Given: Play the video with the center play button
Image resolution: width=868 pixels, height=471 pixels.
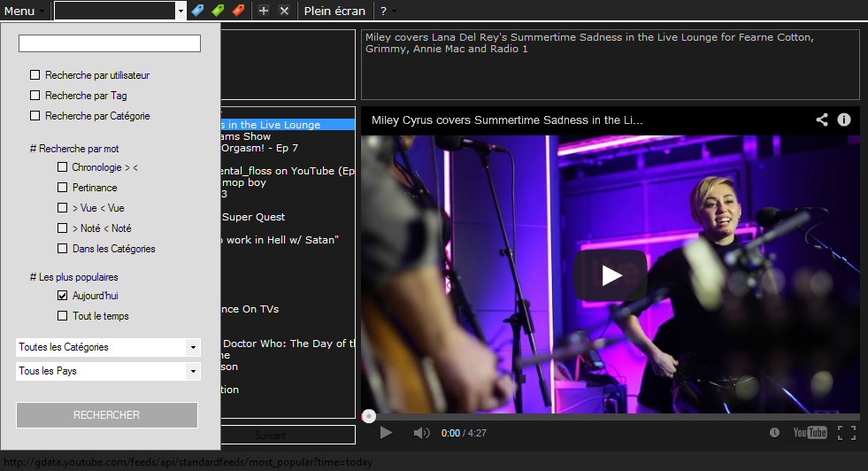Looking at the screenshot, I should coord(611,275).
